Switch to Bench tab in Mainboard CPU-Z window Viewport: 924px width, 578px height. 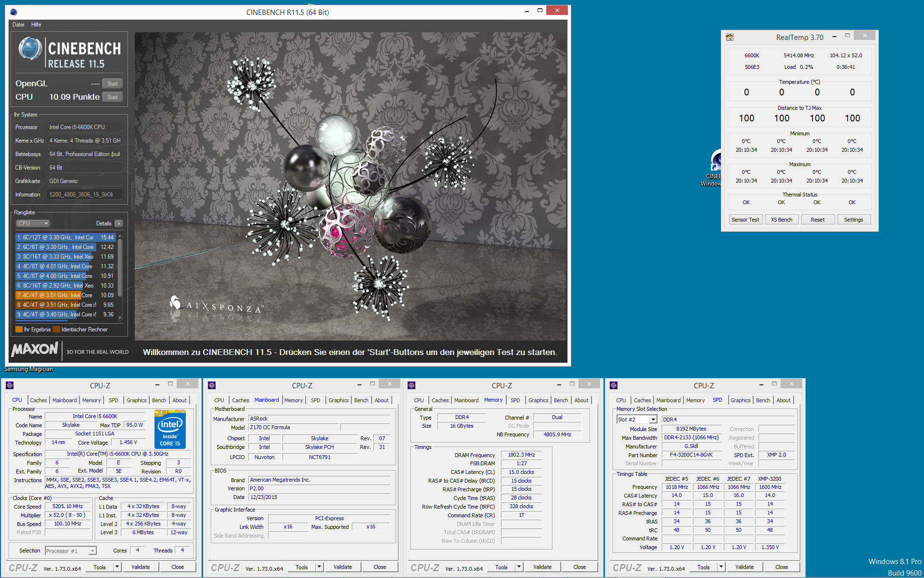[x=361, y=400]
